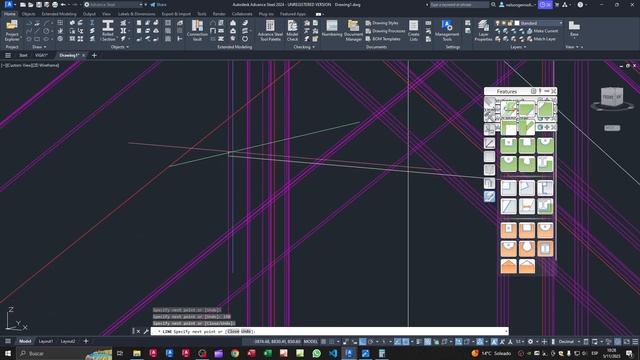Click the white layer color swatch

coord(517,23)
